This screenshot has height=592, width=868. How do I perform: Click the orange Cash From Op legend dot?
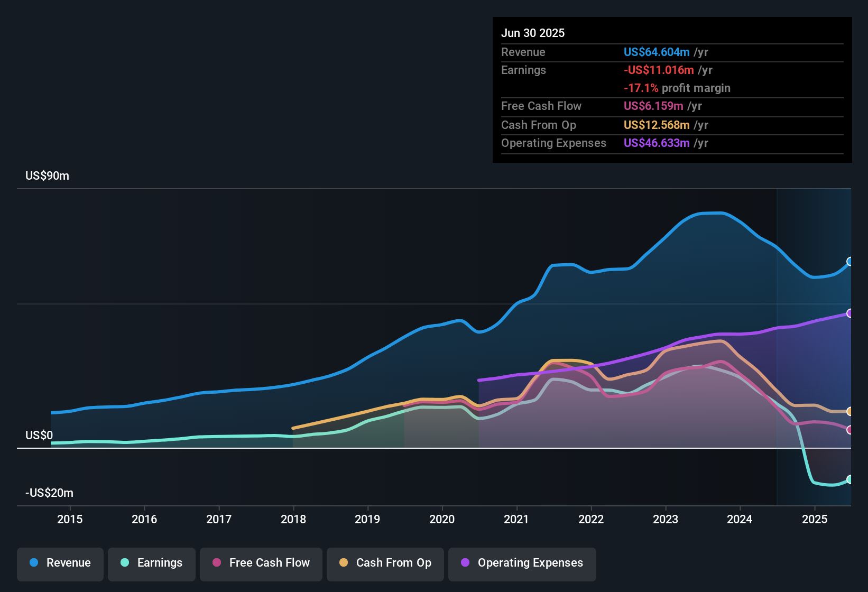click(x=344, y=563)
